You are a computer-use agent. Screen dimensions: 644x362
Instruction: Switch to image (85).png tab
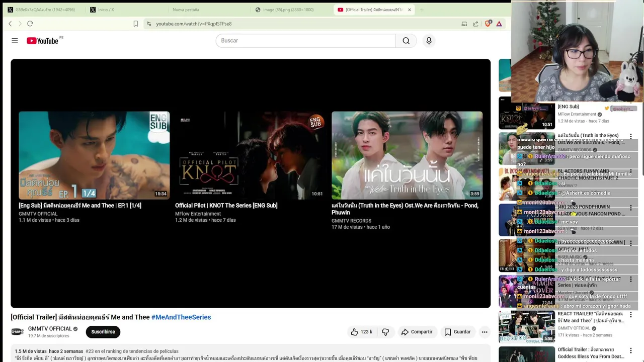289,10
